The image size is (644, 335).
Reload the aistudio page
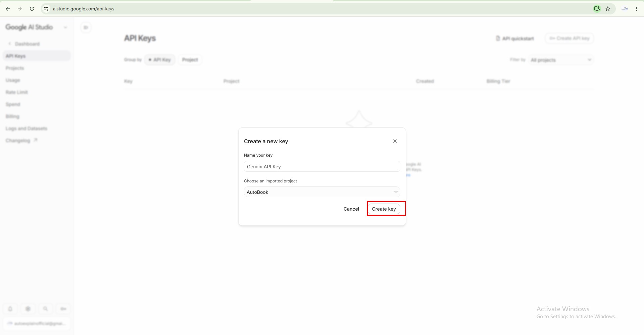click(32, 9)
